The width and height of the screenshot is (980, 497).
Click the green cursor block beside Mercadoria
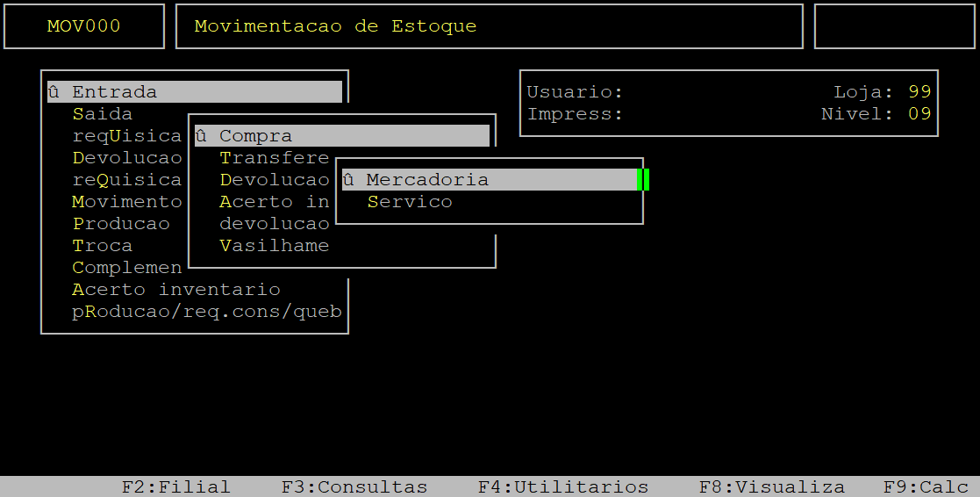[x=643, y=179]
